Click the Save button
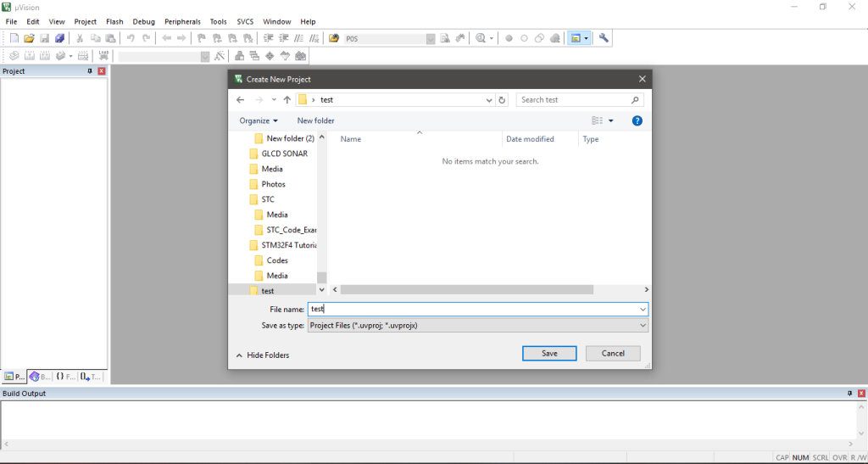The height and width of the screenshot is (464, 868). pyautogui.click(x=549, y=353)
